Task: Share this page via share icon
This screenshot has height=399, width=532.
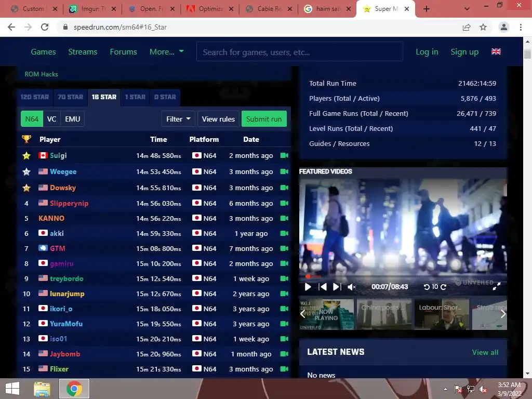Action: [467, 27]
